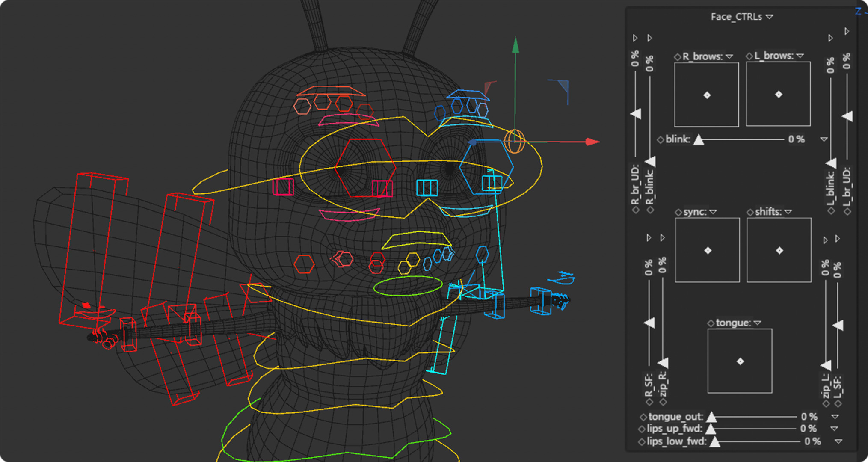The height and width of the screenshot is (462, 868).
Task: Click the blink slider handle
Action: click(x=699, y=140)
